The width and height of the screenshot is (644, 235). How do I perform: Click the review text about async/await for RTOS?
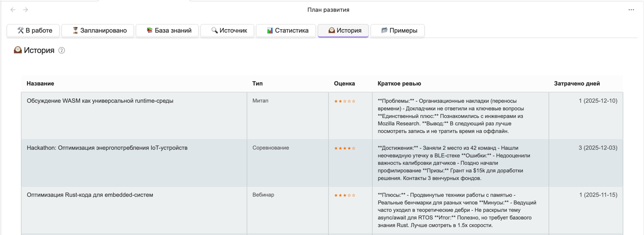457,210
